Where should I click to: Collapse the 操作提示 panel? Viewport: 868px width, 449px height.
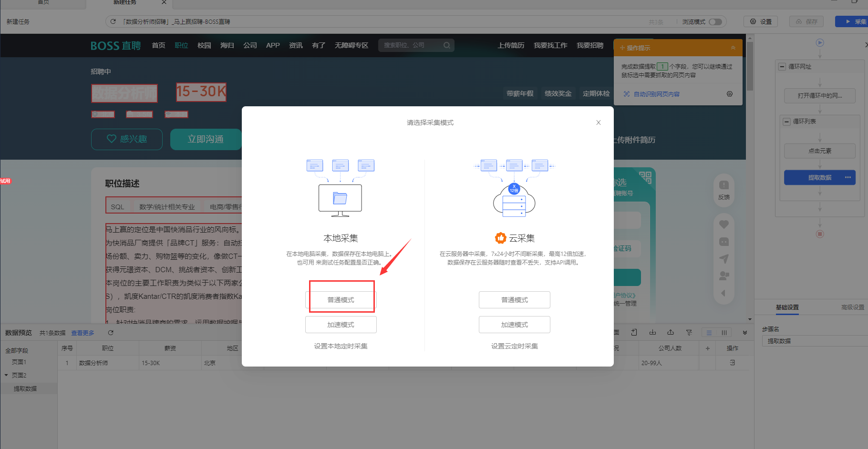733,48
